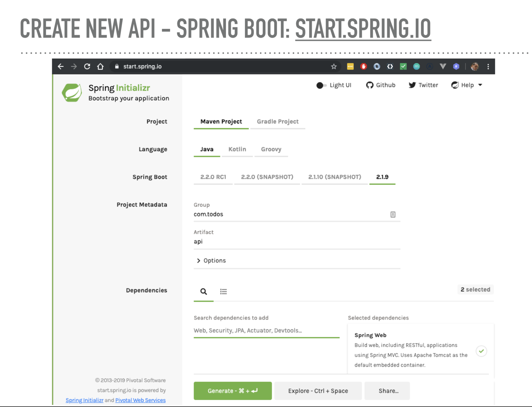532x407 pixels.
Task: Open the browser home page icon
Action: [100, 66]
